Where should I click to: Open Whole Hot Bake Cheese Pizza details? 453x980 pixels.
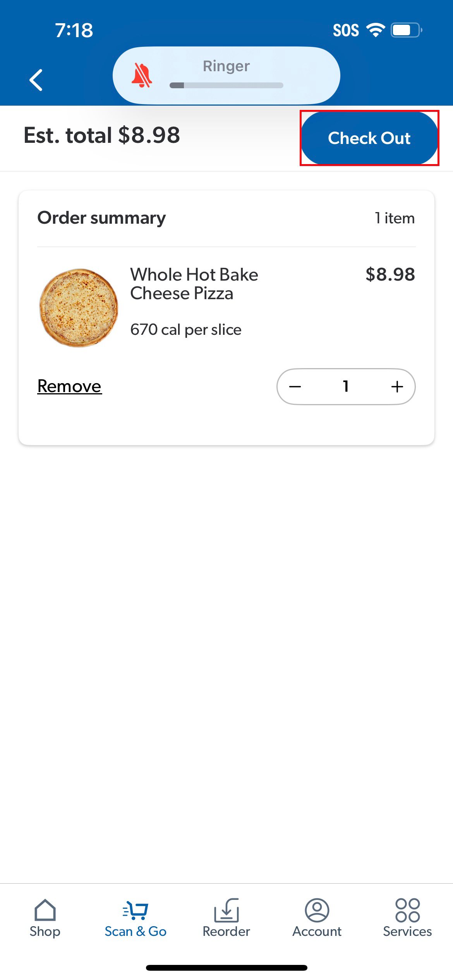pos(194,284)
